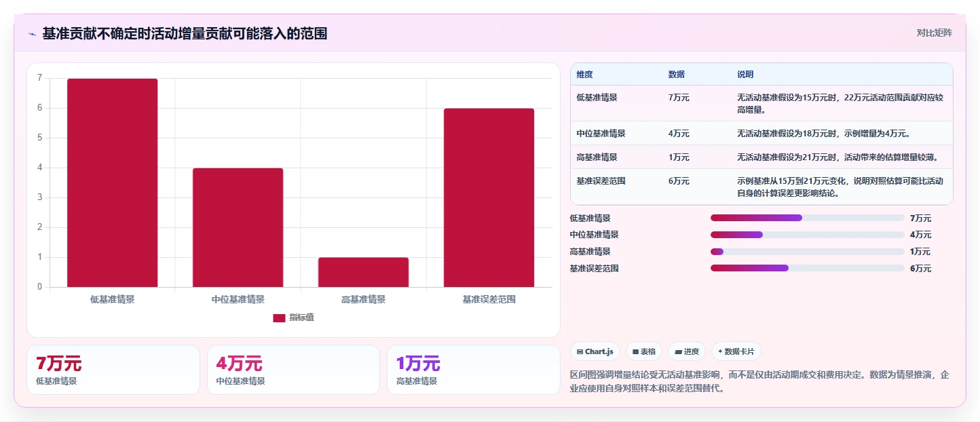Click the 低基准情景 bar in chart
This screenshot has height=422, width=980.
pyautogui.click(x=113, y=183)
